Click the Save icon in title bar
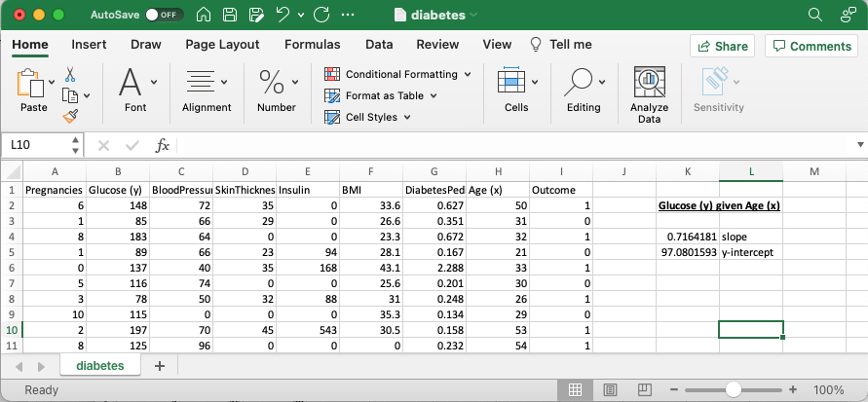This screenshot has height=402, width=868. [228, 15]
